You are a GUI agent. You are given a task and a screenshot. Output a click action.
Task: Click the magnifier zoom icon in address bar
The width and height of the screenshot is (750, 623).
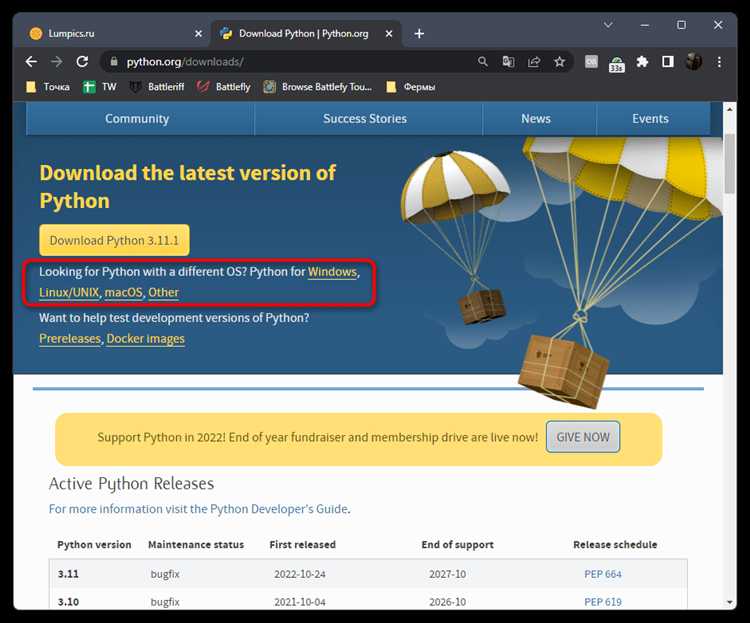[483, 62]
